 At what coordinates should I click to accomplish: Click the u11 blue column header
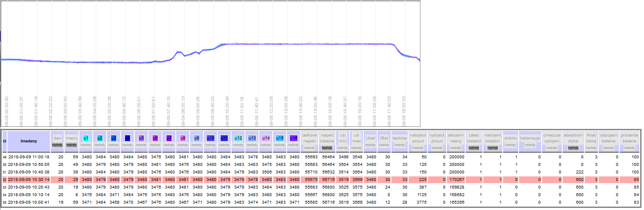tap(224, 137)
